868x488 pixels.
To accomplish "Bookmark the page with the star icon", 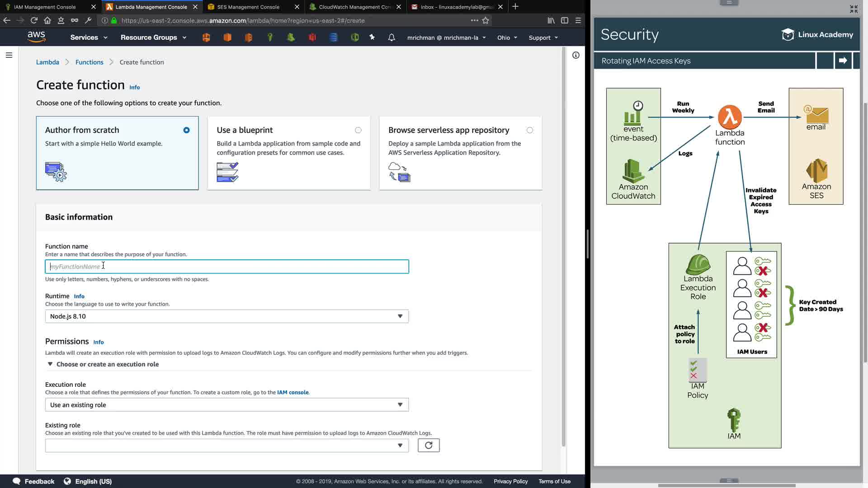I will pyautogui.click(x=486, y=20).
